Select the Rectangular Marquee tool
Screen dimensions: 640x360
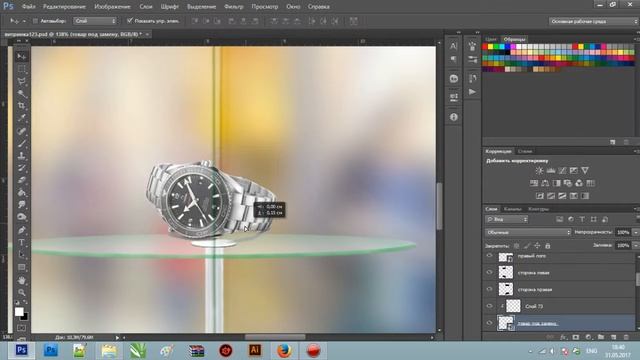(x=22, y=69)
